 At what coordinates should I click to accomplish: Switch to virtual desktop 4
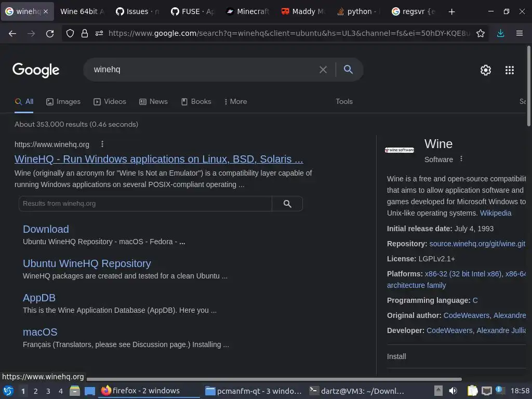[61, 391]
